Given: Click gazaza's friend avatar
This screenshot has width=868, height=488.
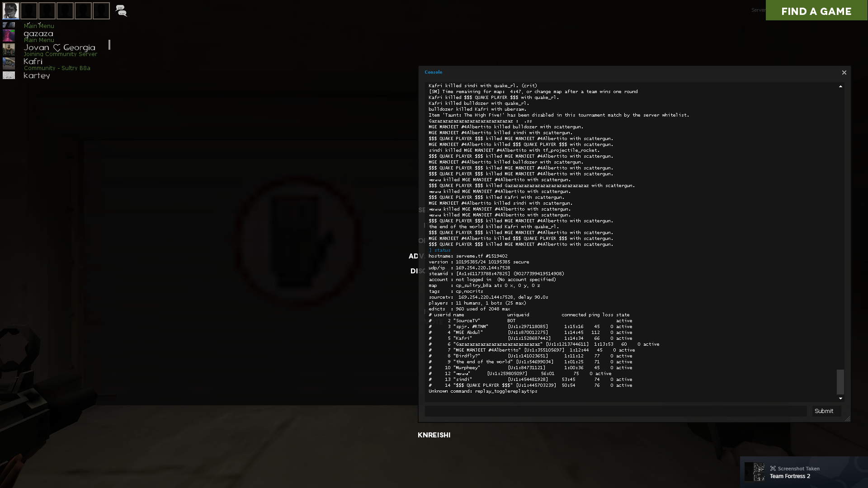Looking at the screenshot, I should (x=9, y=35).
